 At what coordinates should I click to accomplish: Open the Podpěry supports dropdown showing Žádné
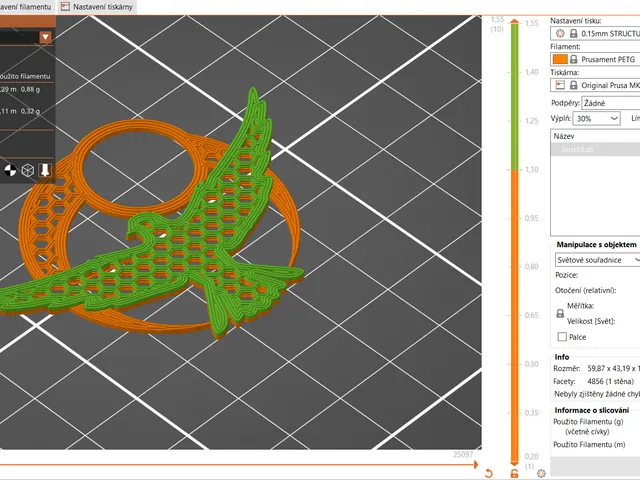611,103
